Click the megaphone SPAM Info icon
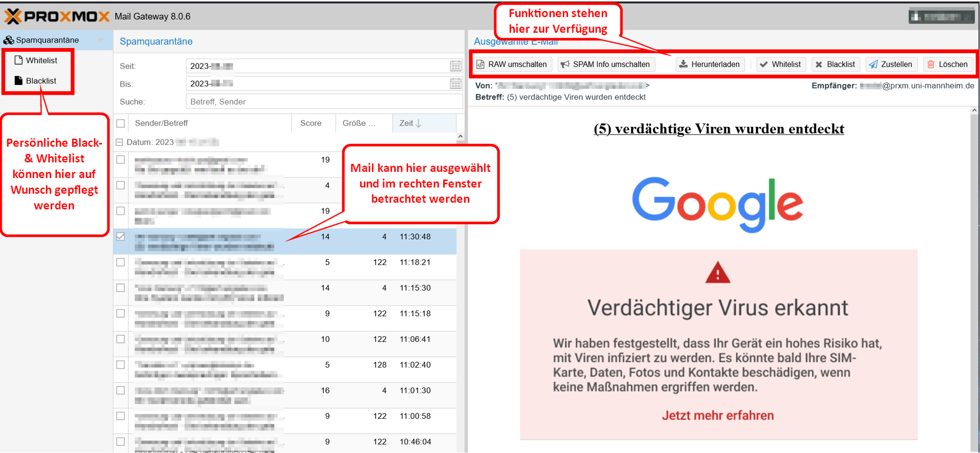980x453 pixels. (565, 64)
